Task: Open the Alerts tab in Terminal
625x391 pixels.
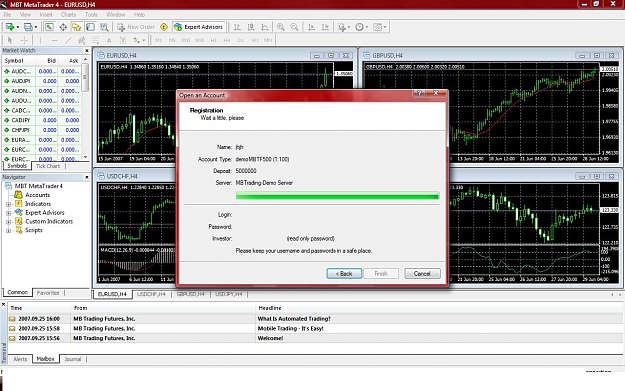Action: (x=20, y=359)
